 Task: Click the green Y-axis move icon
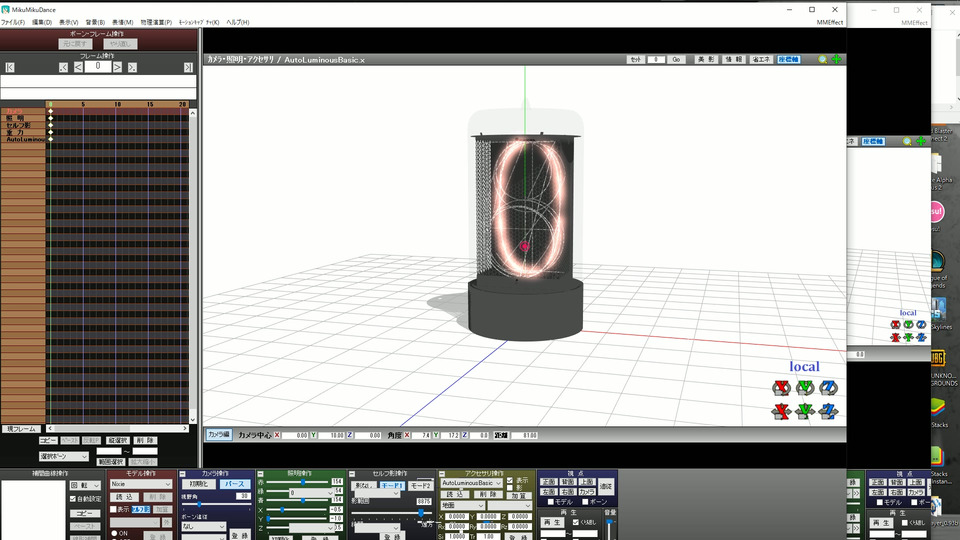(804, 410)
